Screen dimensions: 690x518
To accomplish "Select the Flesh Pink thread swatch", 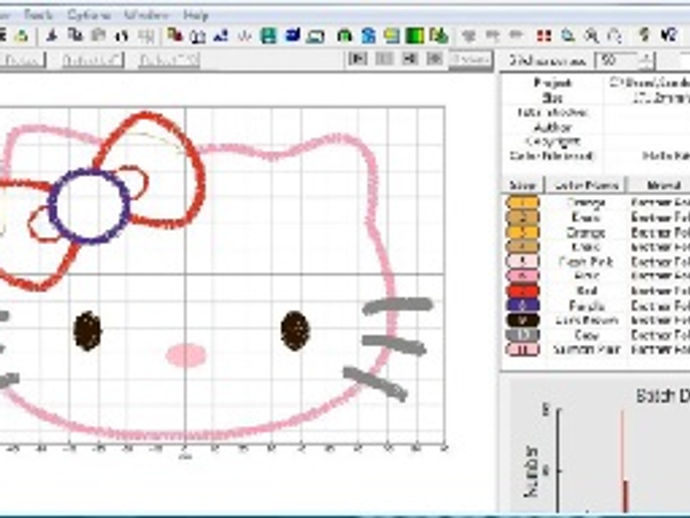I will pyautogui.click(x=522, y=261).
